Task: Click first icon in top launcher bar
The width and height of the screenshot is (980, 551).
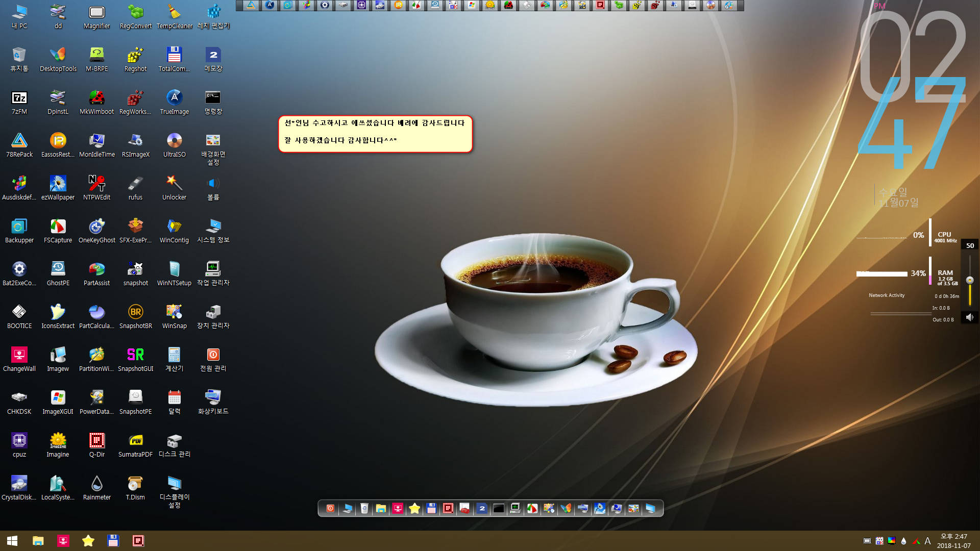Action: click(x=251, y=5)
